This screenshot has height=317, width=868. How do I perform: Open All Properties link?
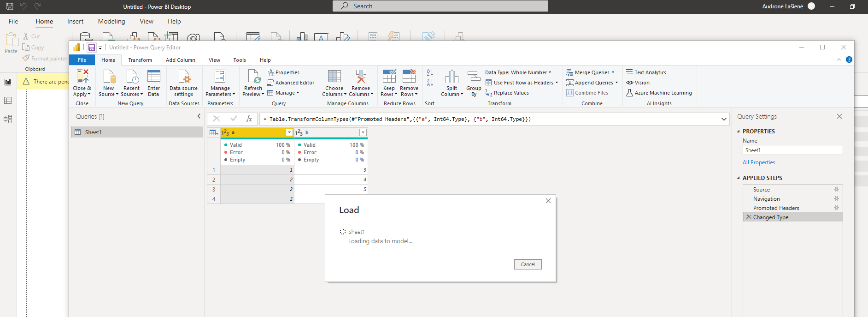(x=759, y=162)
